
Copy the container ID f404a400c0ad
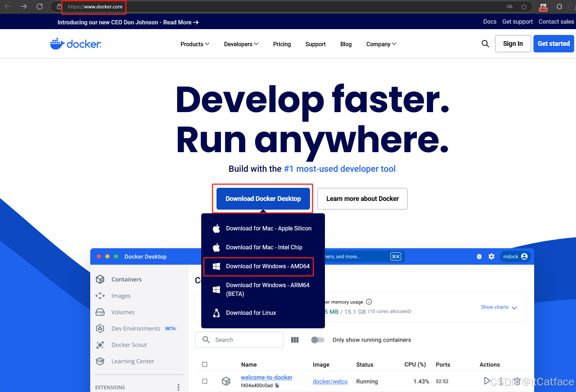click(x=277, y=385)
